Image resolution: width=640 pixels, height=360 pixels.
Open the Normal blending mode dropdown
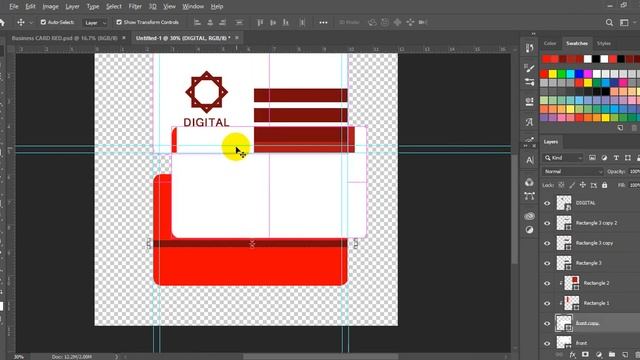(573, 171)
